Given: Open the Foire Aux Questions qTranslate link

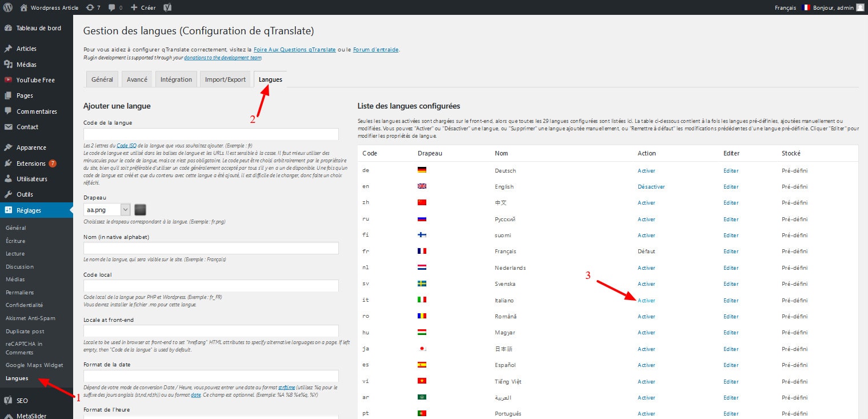Looking at the screenshot, I should click(295, 50).
